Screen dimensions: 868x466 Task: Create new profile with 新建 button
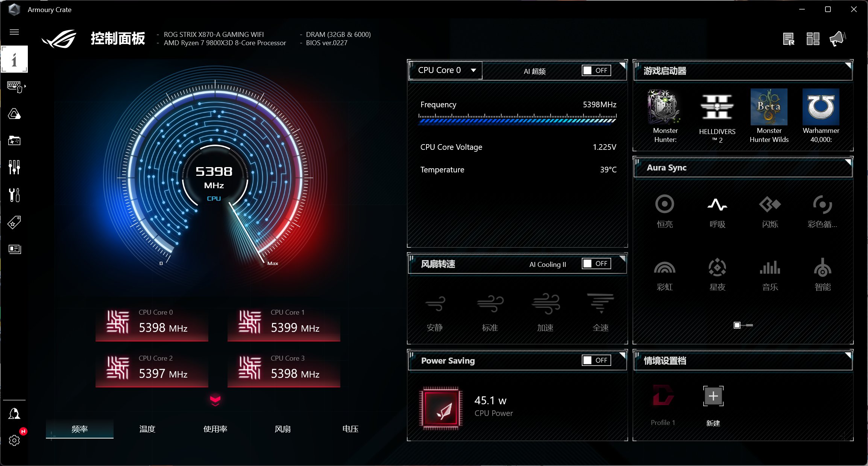(713, 406)
